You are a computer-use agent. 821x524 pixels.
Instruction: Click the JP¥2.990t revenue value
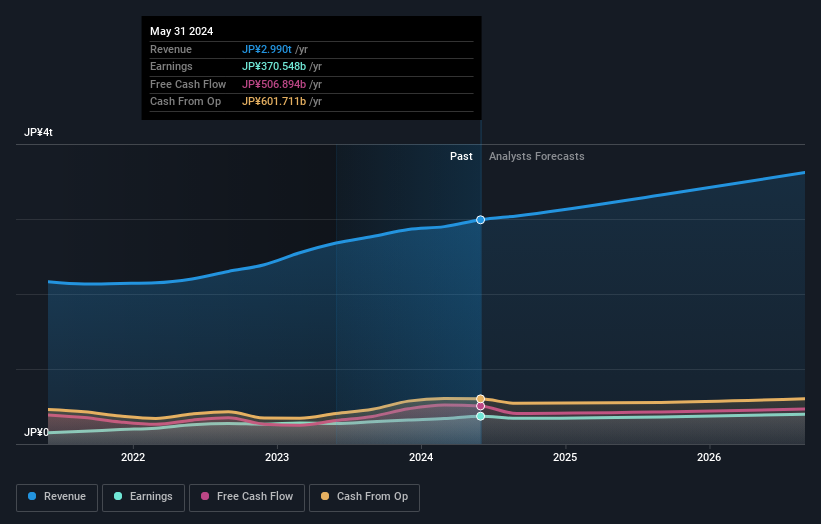click(x=267, y=49)
